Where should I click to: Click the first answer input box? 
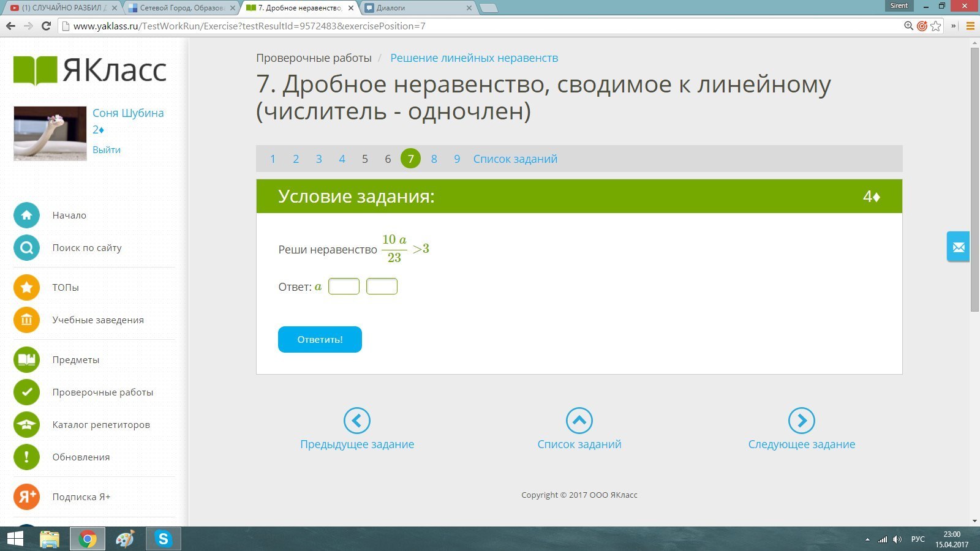coord(344,287)
